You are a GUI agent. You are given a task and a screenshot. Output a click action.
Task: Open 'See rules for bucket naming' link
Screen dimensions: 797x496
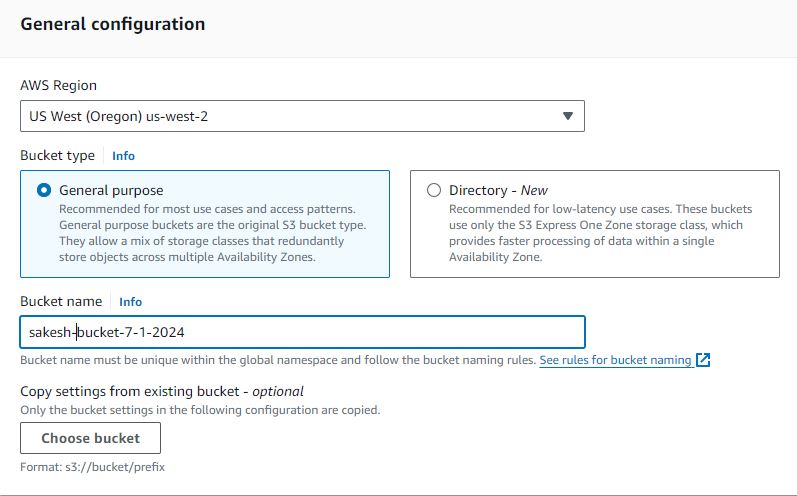point(615,360)
